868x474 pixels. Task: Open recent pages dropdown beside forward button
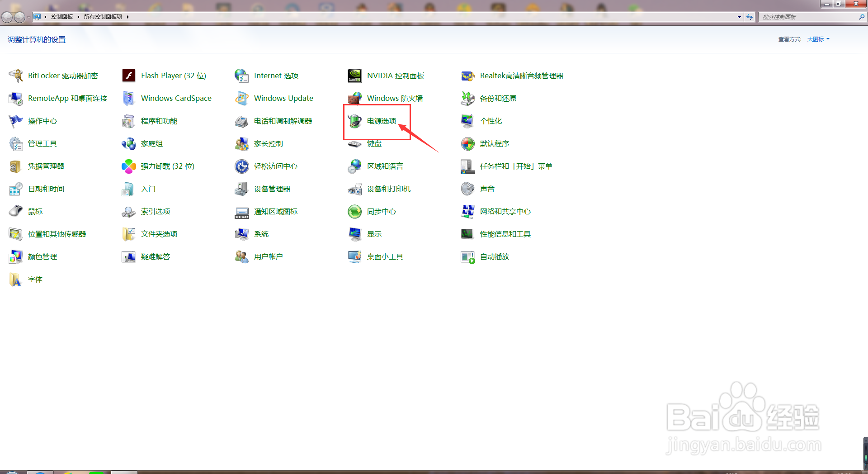[29, 17]
